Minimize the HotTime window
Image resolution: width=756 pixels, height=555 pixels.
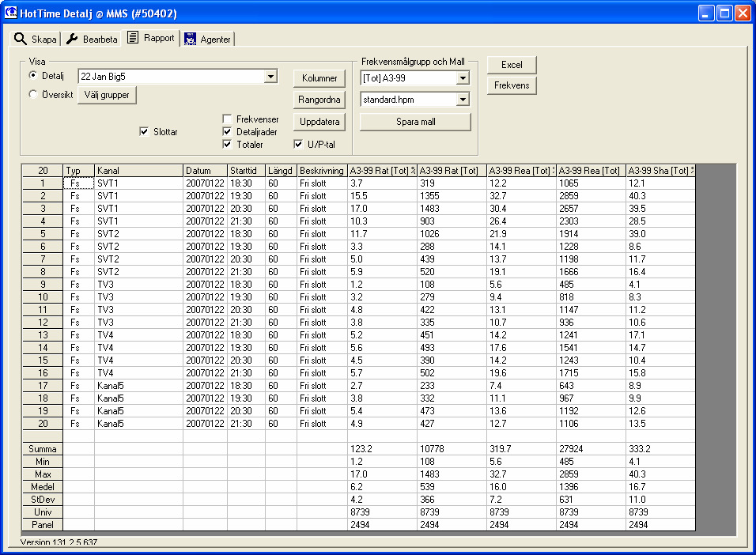click(706, 13)
